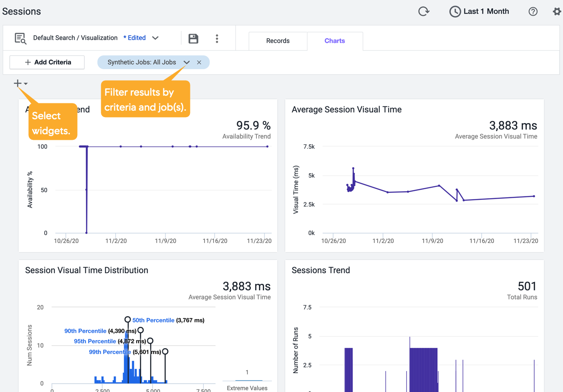Click the 95.9 % availability value

tap(253, 125)
